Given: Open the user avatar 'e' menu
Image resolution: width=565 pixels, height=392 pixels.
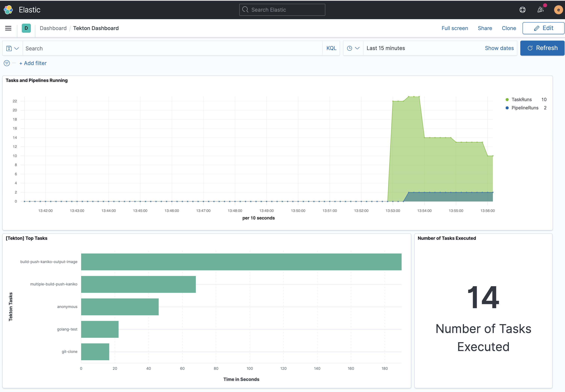Looking at the screenshot, I should [x=558, y=10].
